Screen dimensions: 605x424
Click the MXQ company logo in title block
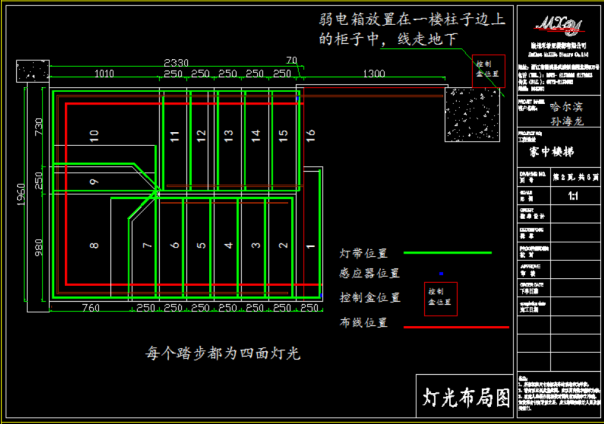point(556,24)
